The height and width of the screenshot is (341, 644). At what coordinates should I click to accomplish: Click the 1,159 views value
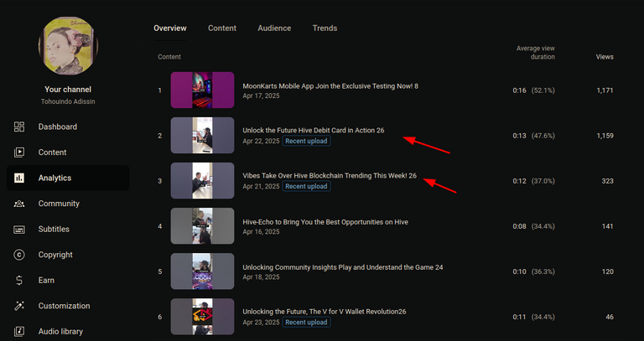click(x=605, y=136)
